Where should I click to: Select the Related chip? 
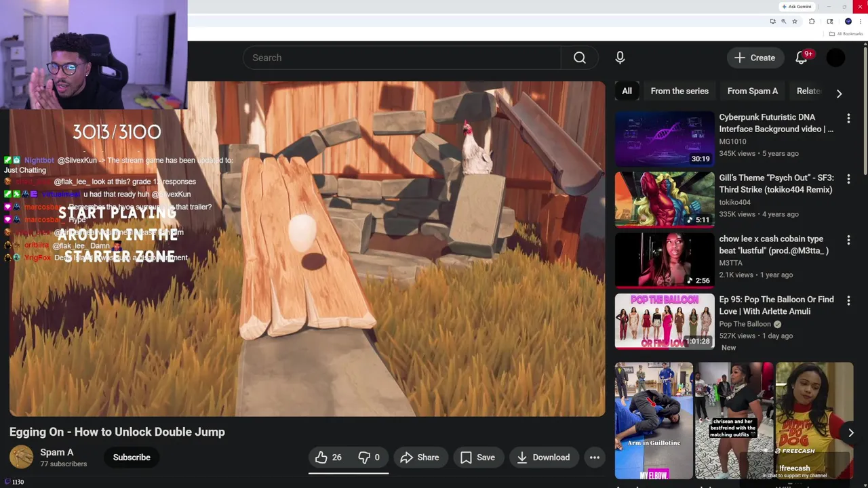(808, 91)
